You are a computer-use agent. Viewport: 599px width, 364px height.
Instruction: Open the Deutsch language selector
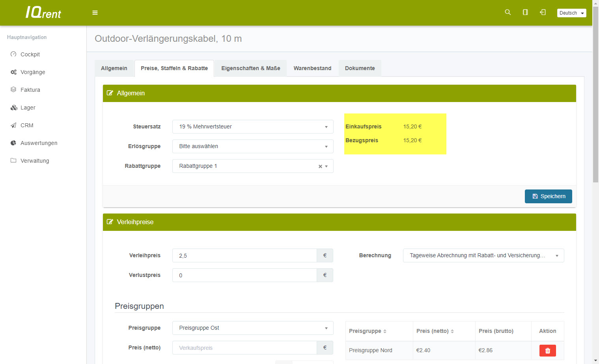tap(571, 13)
